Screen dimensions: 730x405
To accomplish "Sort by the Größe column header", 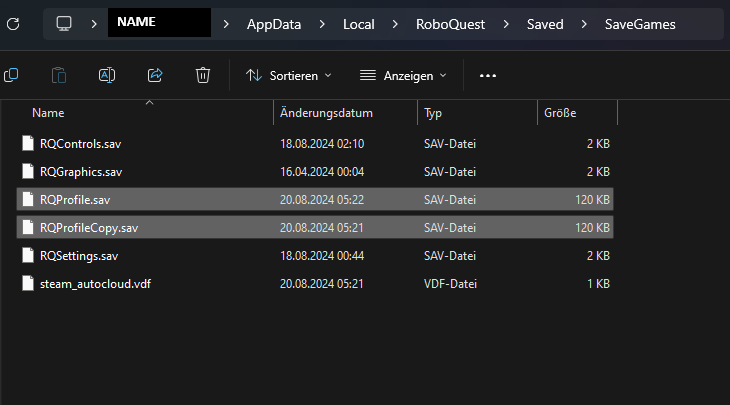I will [560, 113].
